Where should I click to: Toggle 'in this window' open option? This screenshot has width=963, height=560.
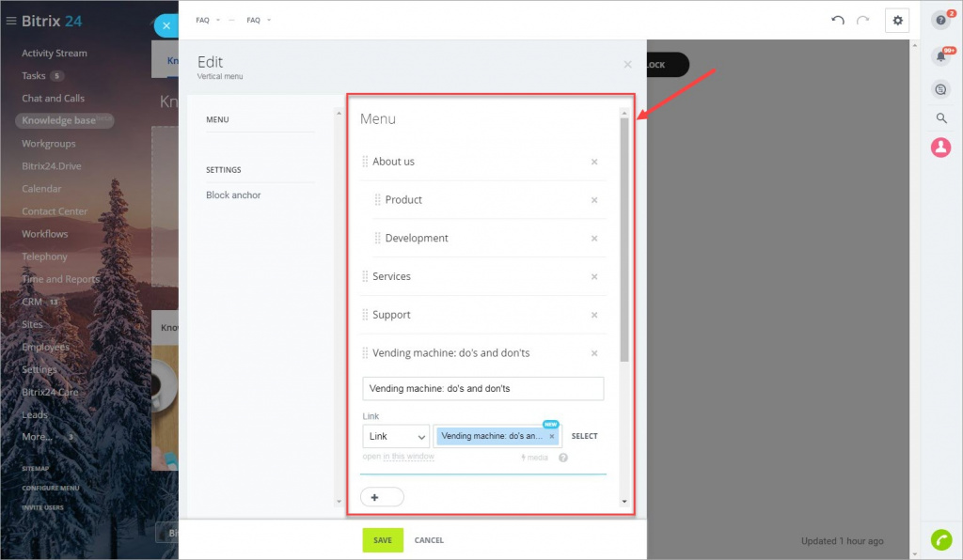coord(408,457)
